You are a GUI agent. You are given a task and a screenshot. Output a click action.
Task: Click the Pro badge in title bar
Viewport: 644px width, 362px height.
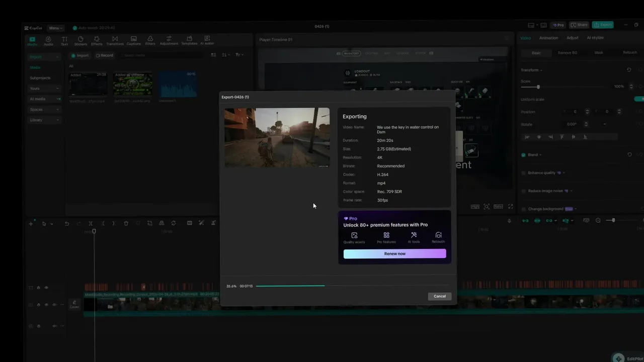pos(558,25)
